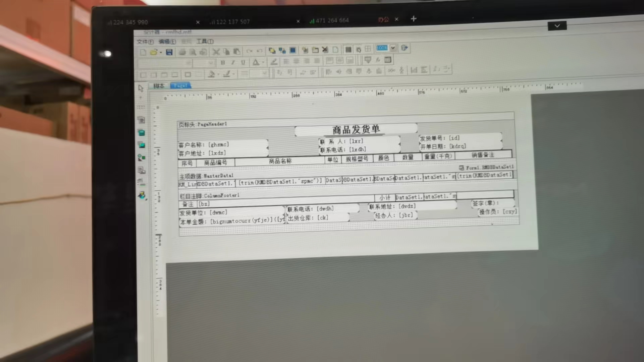This screenshot has width=644, height=362.
Task: Expand the font color A dropdown arrow
Action: [263, 62]
